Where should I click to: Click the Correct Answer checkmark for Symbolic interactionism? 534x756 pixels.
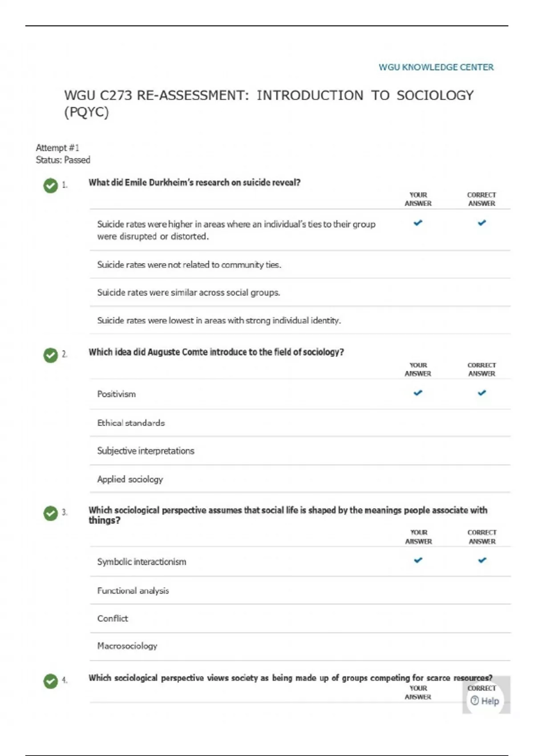pyautogui.click(x=482, y=560)
